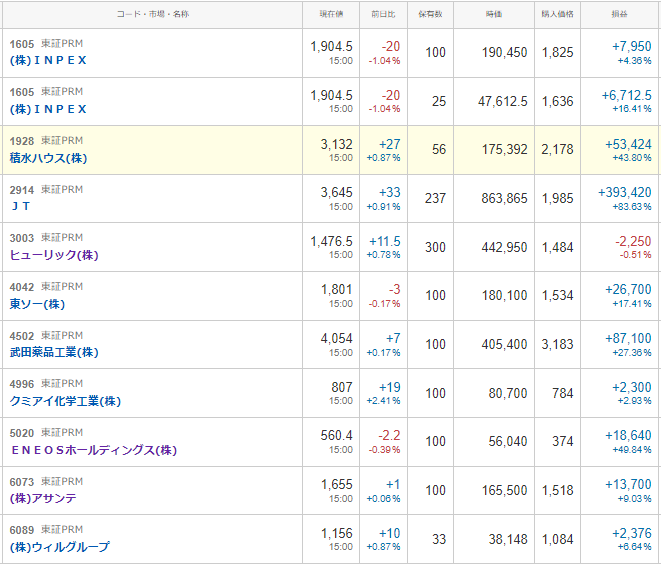
Task: Click the market value 180,100
Action: click(505, 295)
